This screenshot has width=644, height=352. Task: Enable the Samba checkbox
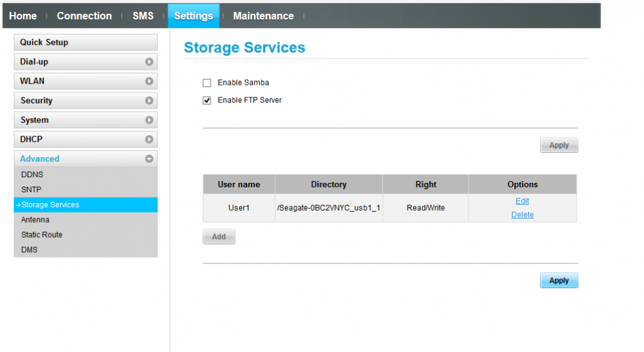point(207,83)
